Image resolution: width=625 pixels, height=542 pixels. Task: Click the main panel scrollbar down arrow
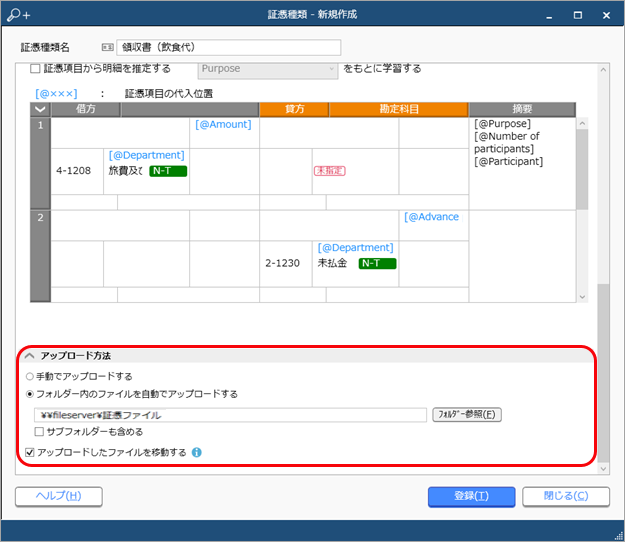[603, 469]
